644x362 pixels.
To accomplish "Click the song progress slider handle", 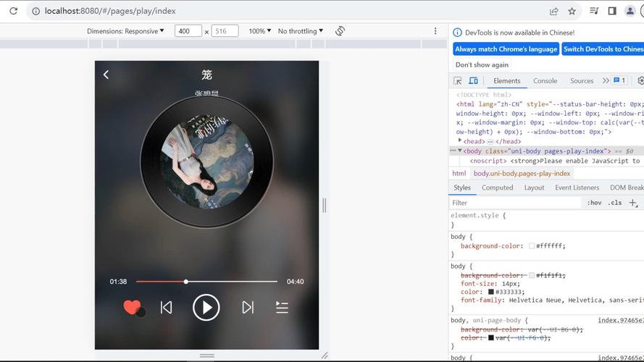I will click(186, 282).
